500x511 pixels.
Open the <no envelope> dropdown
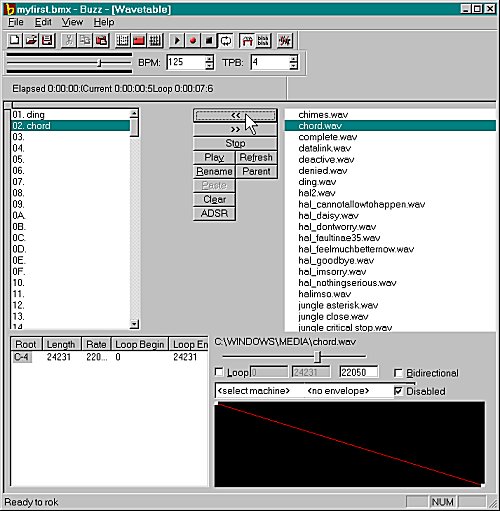pos(349,391)
